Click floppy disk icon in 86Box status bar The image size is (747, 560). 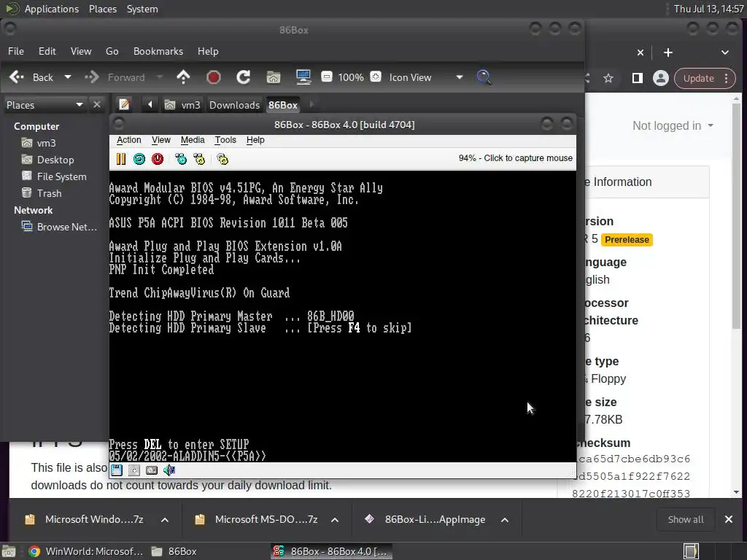[117, 470]
